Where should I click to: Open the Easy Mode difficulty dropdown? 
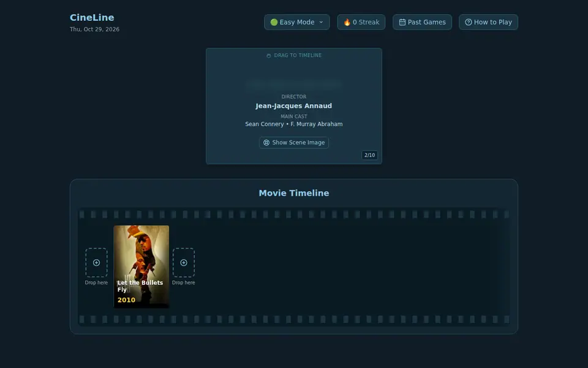pos(296,22)
